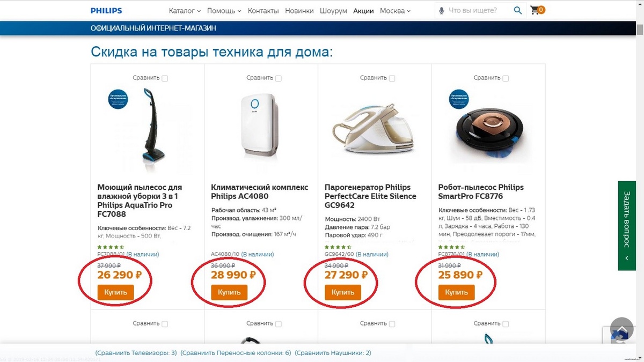This screenshot has height=362, width=644.
Task: Click the premium badge on the SmartPro robot vacuum
Action: coord(458,100)
